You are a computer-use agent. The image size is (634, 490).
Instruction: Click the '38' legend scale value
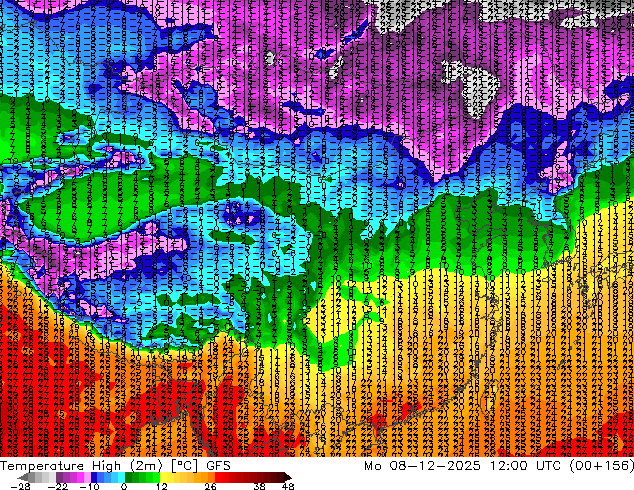pyautogui.click(x=260, y=486)
